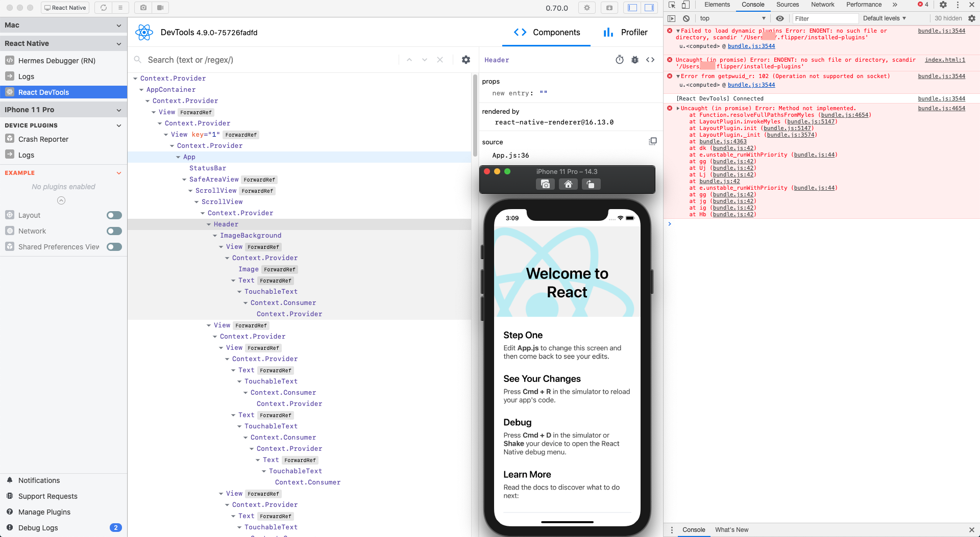This screenshot has width=980, height=537.
Task: Select the ImageBackground component
Action: [251, 236]
